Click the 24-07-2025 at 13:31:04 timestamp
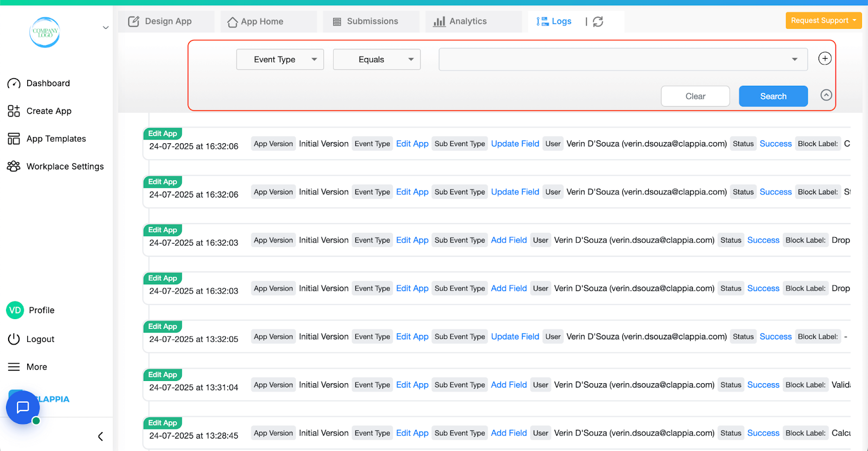The height and width of the screenshot is (451, 868). [194, 388]
